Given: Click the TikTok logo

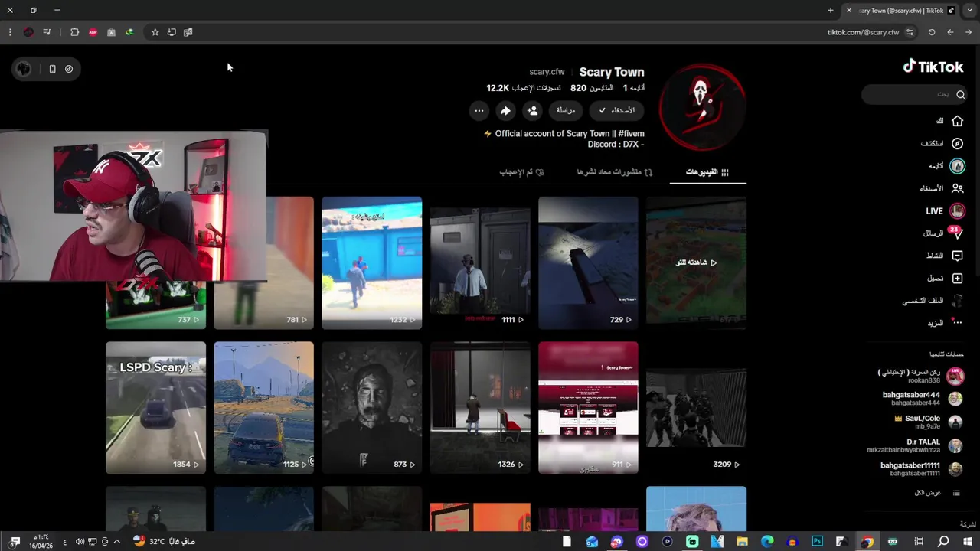Looking at the screenshot, I should [x=933, y=67].
